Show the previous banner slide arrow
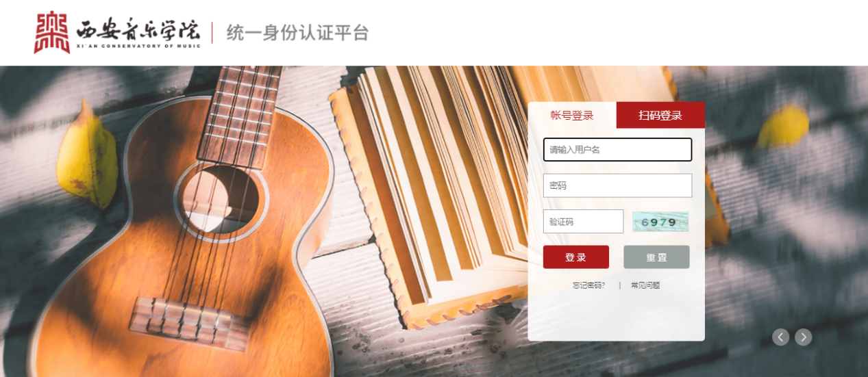868x377 pixels. tap(781, 337)
